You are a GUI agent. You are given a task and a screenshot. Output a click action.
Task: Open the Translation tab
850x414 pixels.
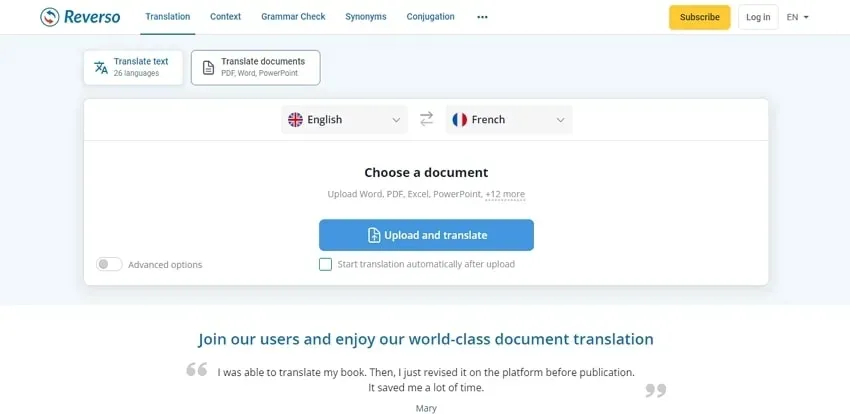[168, 17]
